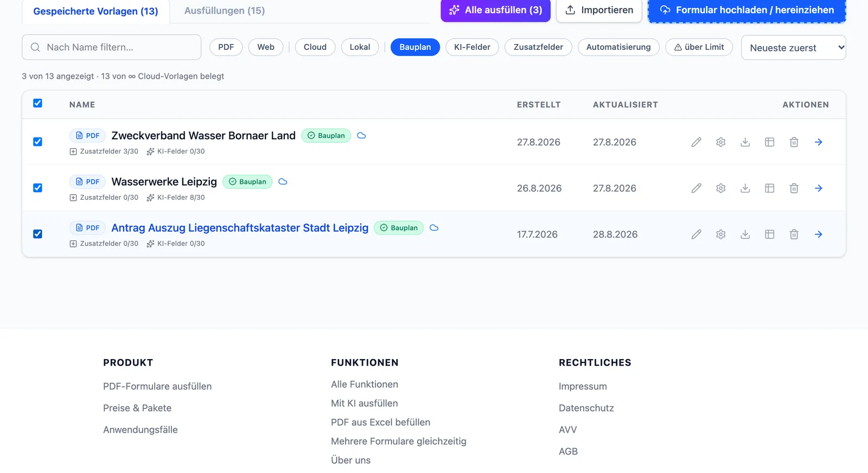Screen dimensions: 868x473
Task: Open settings gear for Wasserwerke Leipzig
Action: (x=720, y=188)
